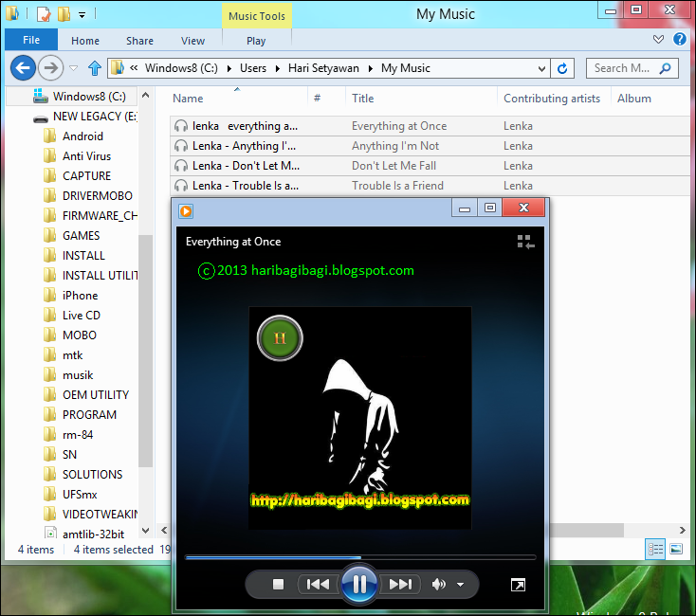696x616 pixels.
Task: Click the Windows Media Player title icon
Action: pyautogui.click(x=186, y=211)
